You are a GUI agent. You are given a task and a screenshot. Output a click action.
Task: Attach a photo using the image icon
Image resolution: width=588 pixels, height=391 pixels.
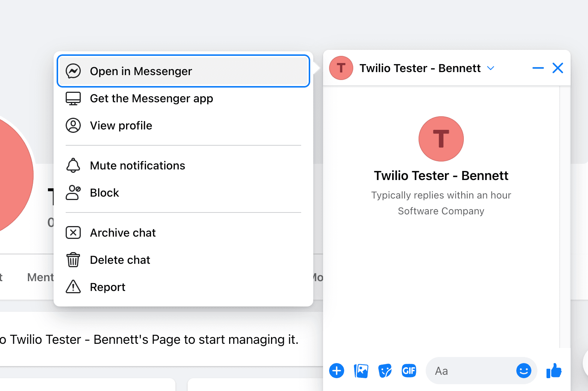[x=360, y=371]
